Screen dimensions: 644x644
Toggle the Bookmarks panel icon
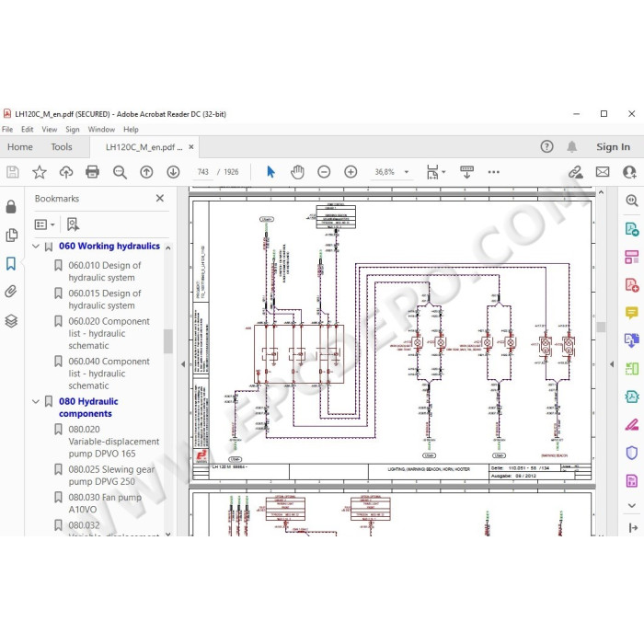[x=11, y=263]
